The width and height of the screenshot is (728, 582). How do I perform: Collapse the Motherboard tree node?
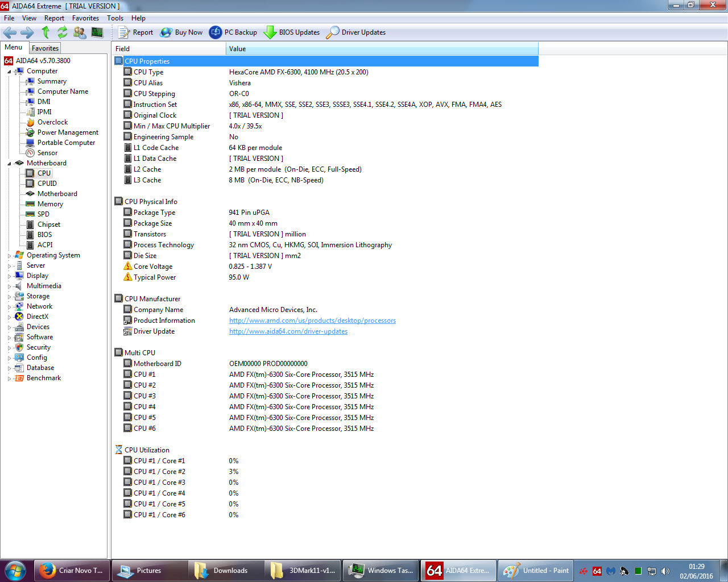pyautogui.click(x=9, y=164)
